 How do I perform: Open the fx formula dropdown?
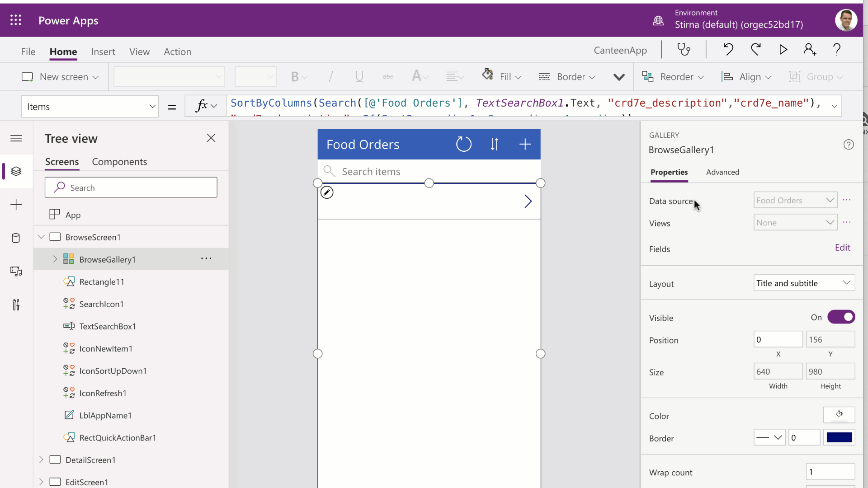pos(206,106)
